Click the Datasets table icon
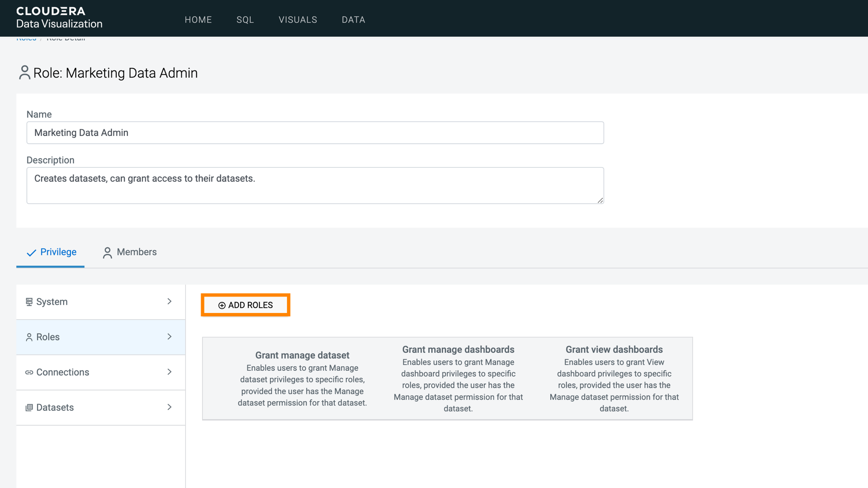The width and height of the screenshot is (868, 488). [x=29, y=407]
